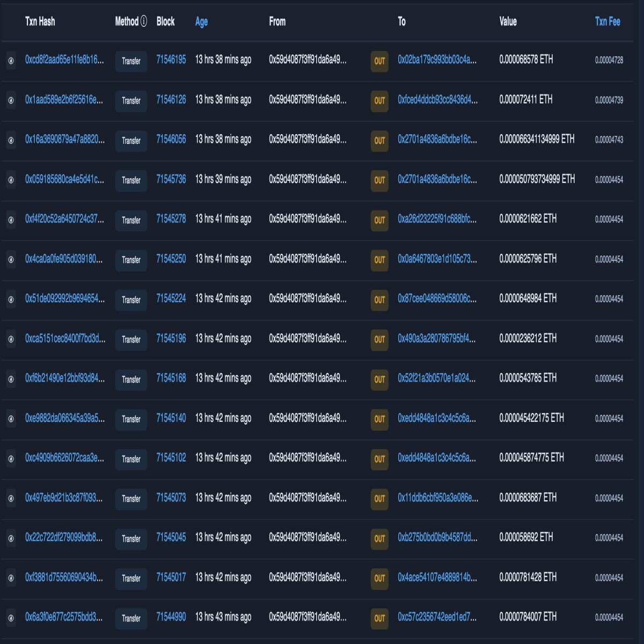The height and width of the screenshot is (644, 644).
Task: Open recipient address 0x490a3a280786795bf4
Action: 436,338
